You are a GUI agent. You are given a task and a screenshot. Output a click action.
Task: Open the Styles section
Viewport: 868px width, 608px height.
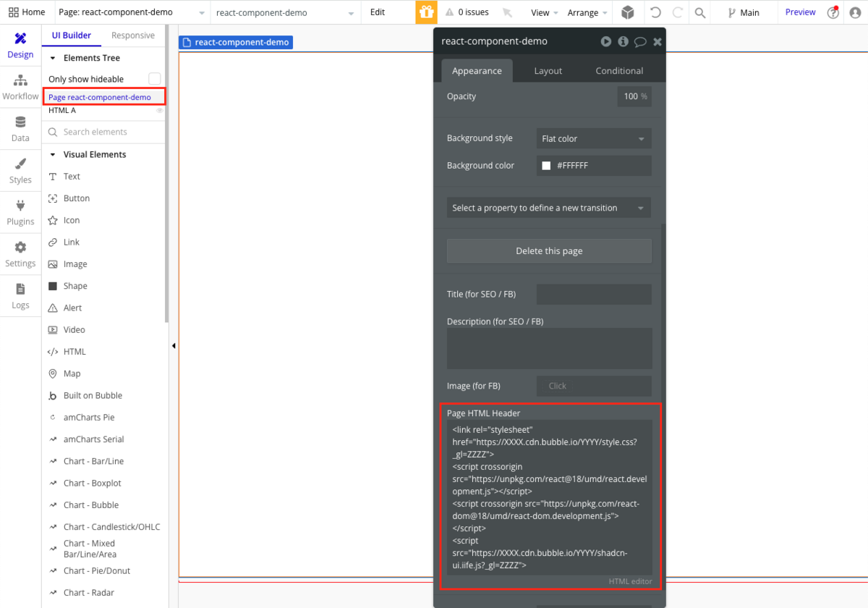20,172
